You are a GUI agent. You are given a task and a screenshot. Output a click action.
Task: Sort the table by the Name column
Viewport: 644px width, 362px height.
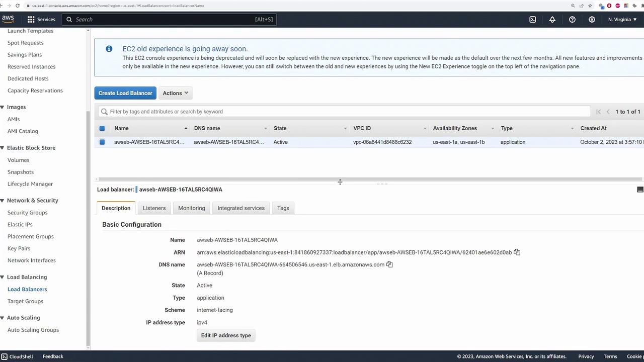pos(121,128)
